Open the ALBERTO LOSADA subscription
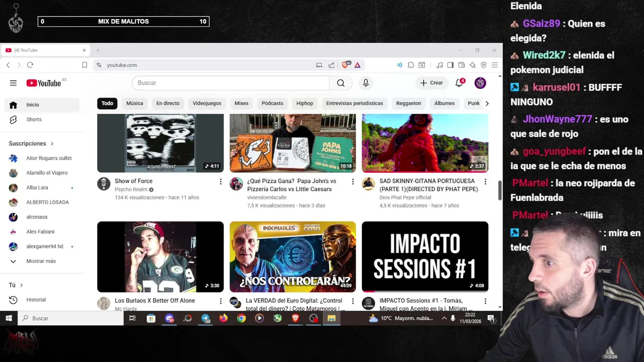 42,202
